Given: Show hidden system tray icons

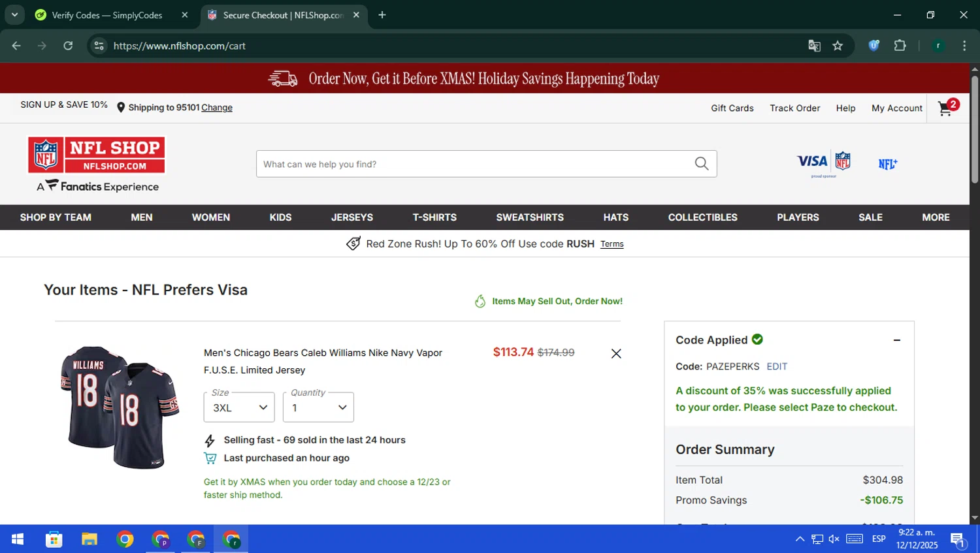Looking at the screenshot, I should 800,539.
